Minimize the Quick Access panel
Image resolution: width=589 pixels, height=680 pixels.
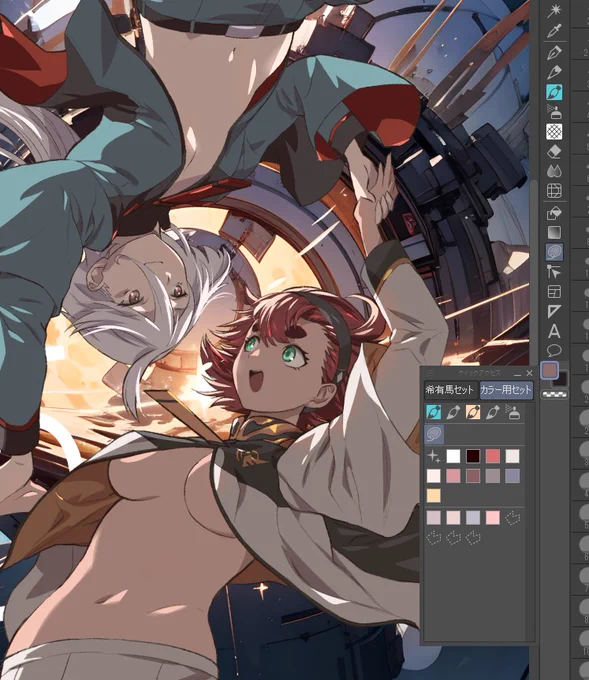tap(518, 373)
